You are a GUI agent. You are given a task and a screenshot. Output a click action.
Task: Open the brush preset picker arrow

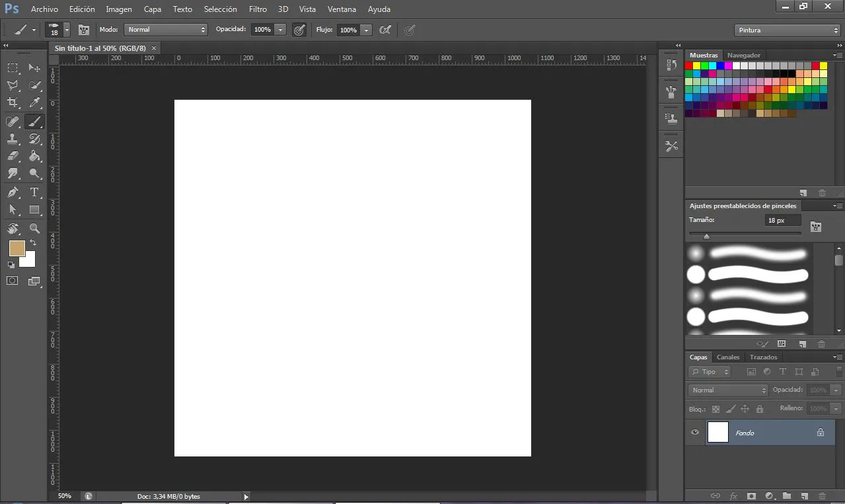pos(67,30)
